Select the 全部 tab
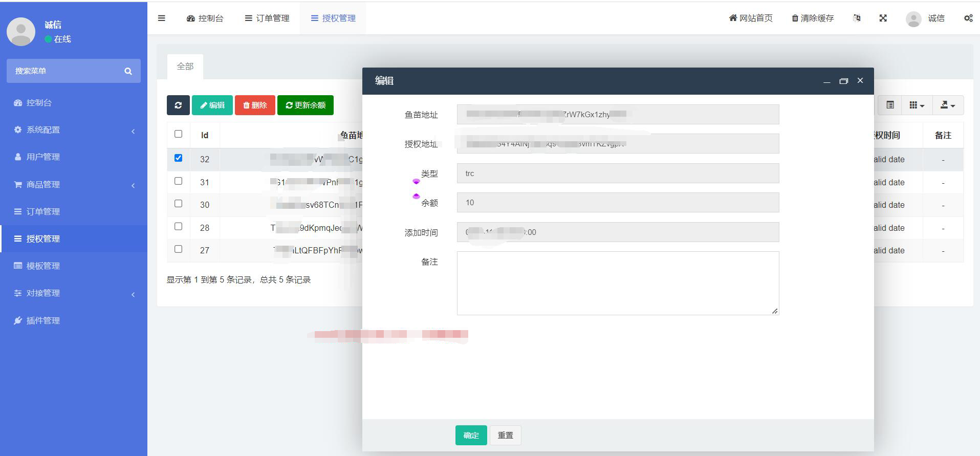Screen dimensions: 980x456 coord(185,67)
